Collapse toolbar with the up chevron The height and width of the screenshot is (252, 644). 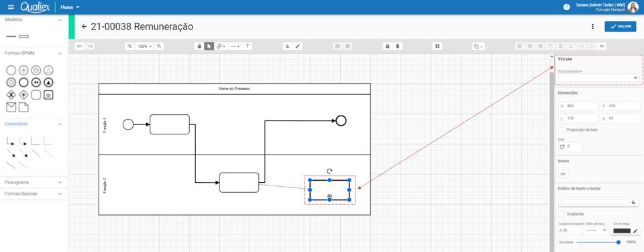[601, 46]
